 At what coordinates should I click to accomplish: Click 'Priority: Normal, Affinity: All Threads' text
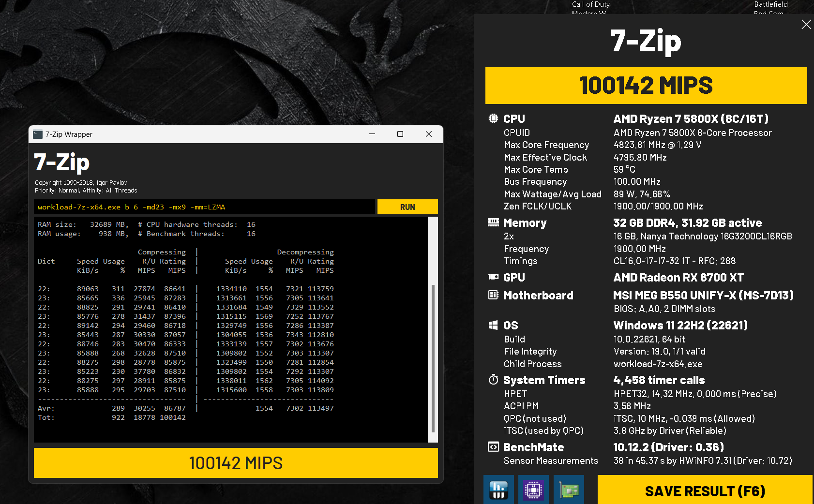(x=86, y=190)
